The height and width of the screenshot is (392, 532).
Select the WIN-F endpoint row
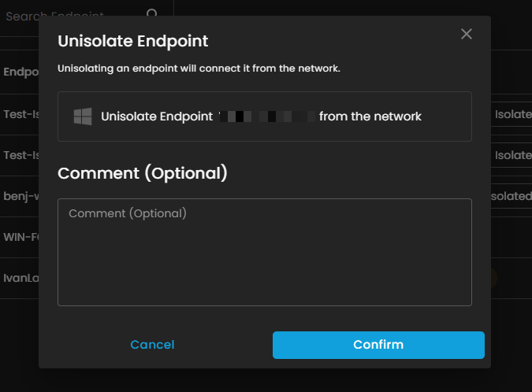20,237
